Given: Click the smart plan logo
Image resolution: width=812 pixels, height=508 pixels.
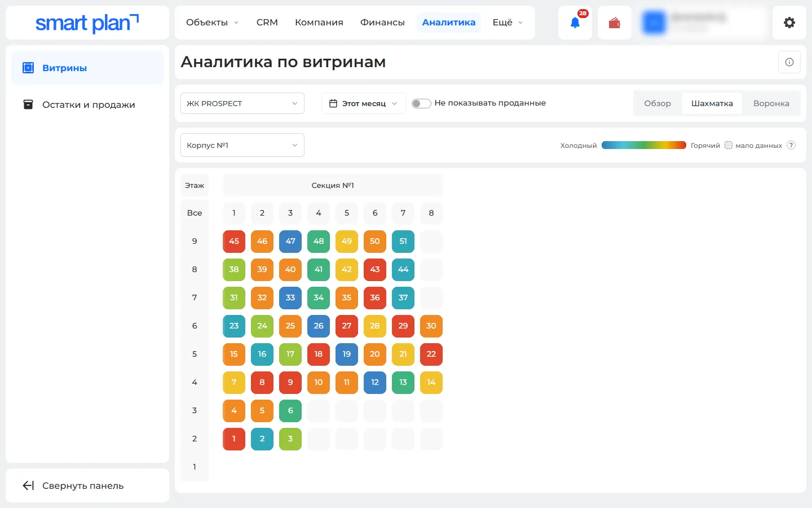Looking at the screenshot, I should tap(87, 23).
